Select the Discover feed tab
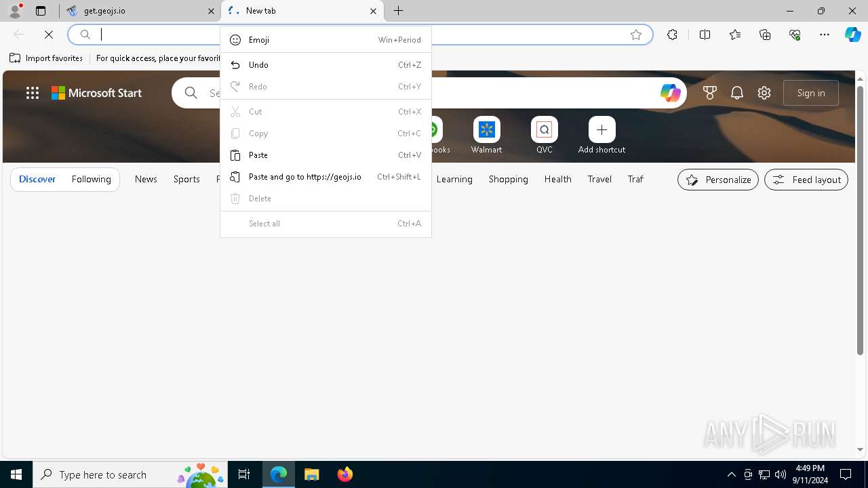The height and width of the screenshot is (488, 868). 37,179
